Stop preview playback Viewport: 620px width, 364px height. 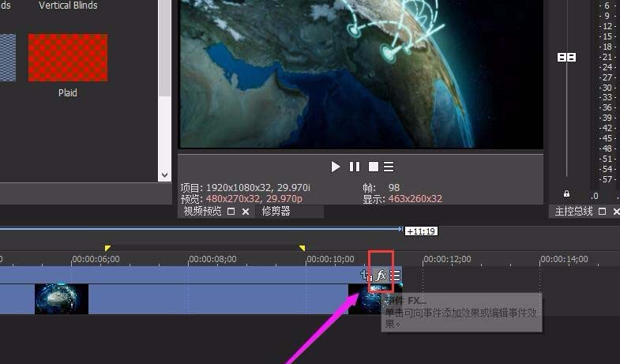coord(373,167)
